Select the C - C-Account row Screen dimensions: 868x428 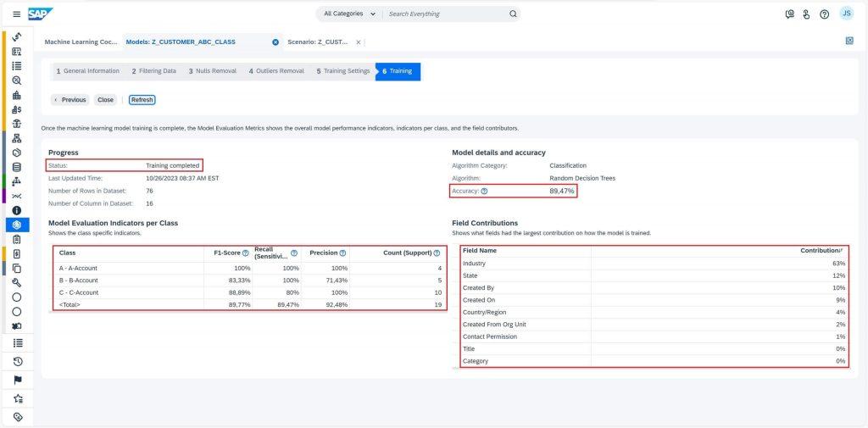(x=250, y=293)
